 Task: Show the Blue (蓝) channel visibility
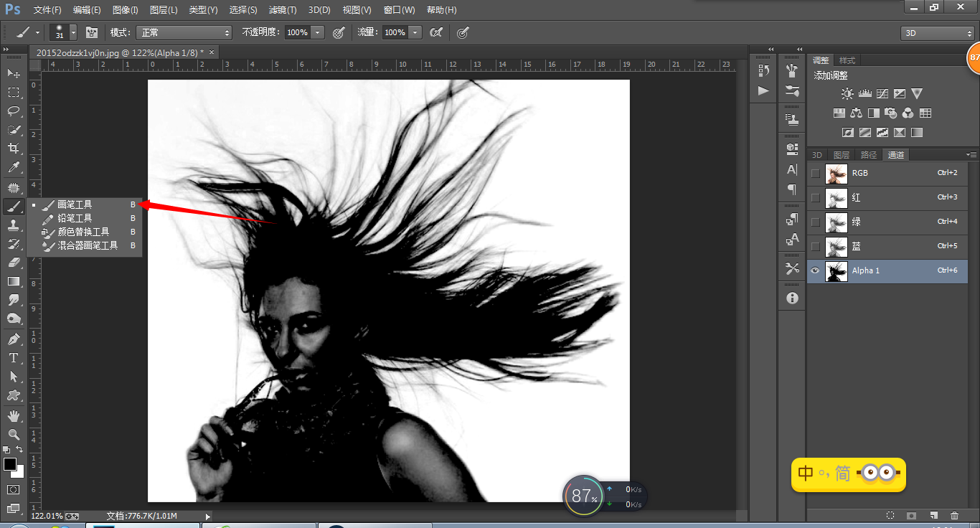815,246
